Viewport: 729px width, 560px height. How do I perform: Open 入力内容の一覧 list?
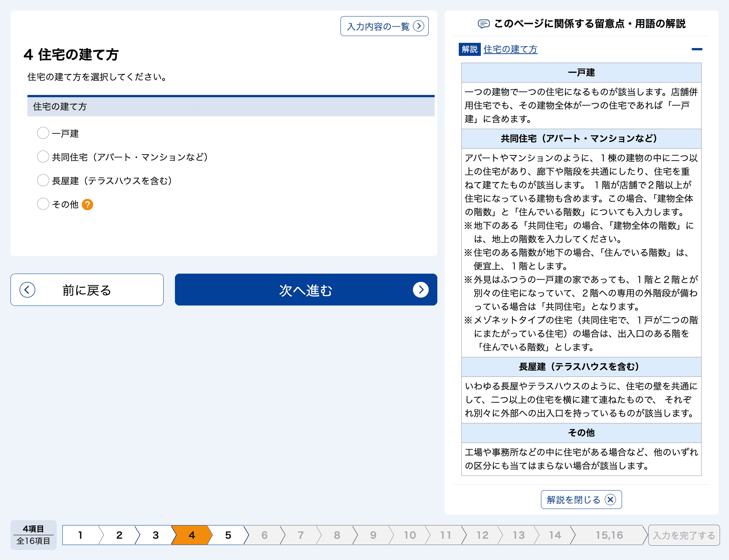(x=384, y=26)
